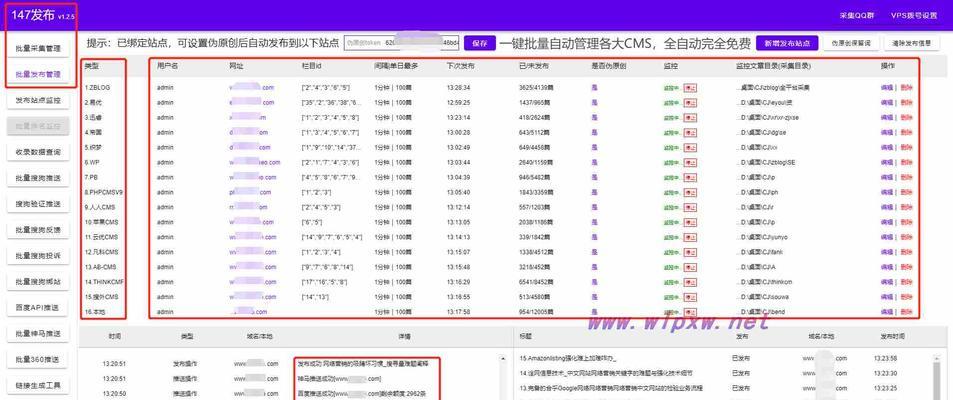
Task: Stop monitoring on the 迅睿 row
Action: pyautogui.click(x=690, y=117)
